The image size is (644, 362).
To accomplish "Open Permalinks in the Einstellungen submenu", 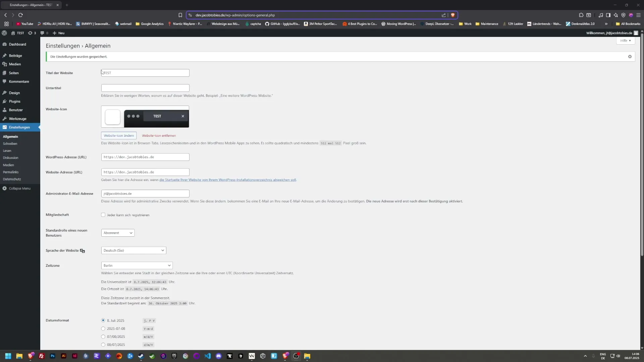I will pyautogui.click(x=10, y=172).
